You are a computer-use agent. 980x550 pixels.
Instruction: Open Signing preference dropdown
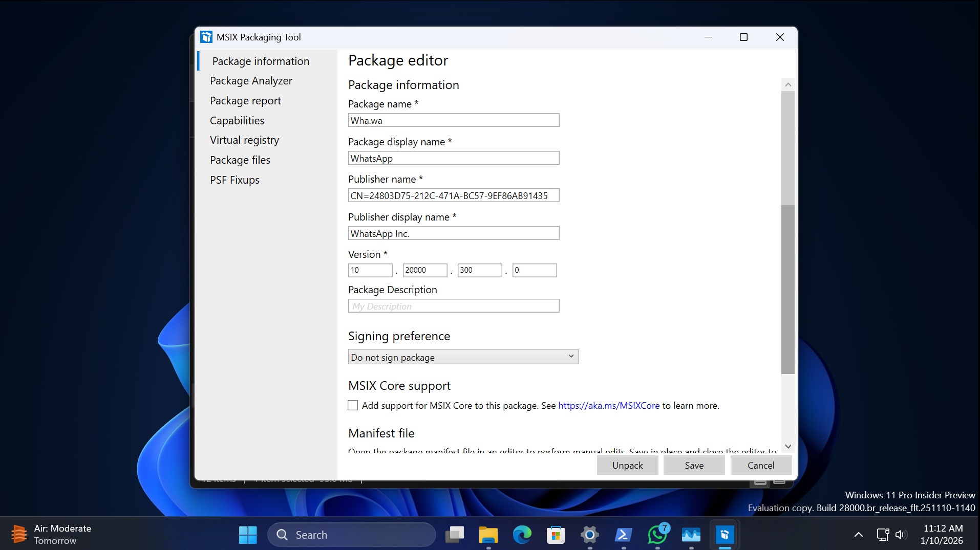[x=463, y=357]
